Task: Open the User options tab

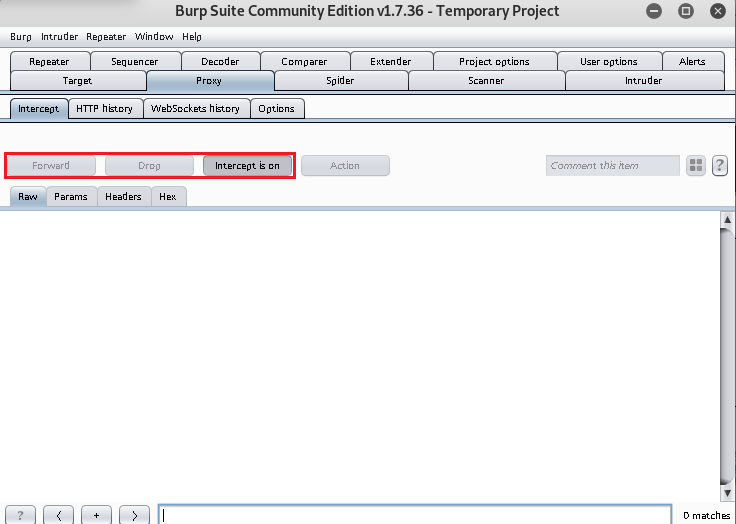Action: click(x=609, y=62)
